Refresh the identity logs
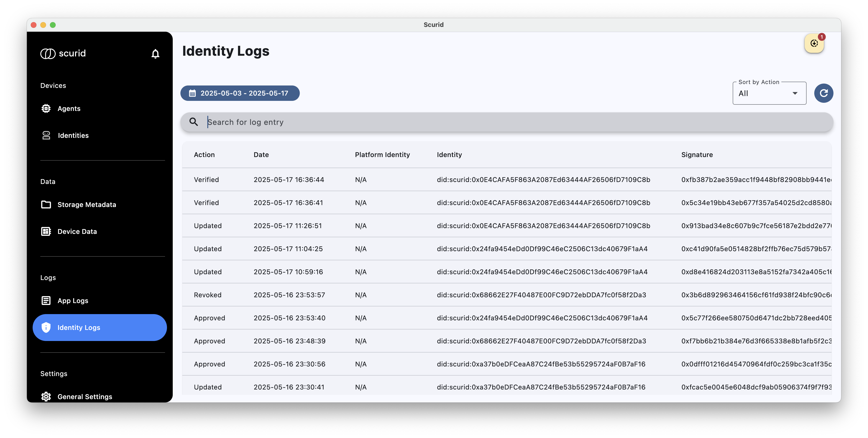 click(x=824, y=93)
